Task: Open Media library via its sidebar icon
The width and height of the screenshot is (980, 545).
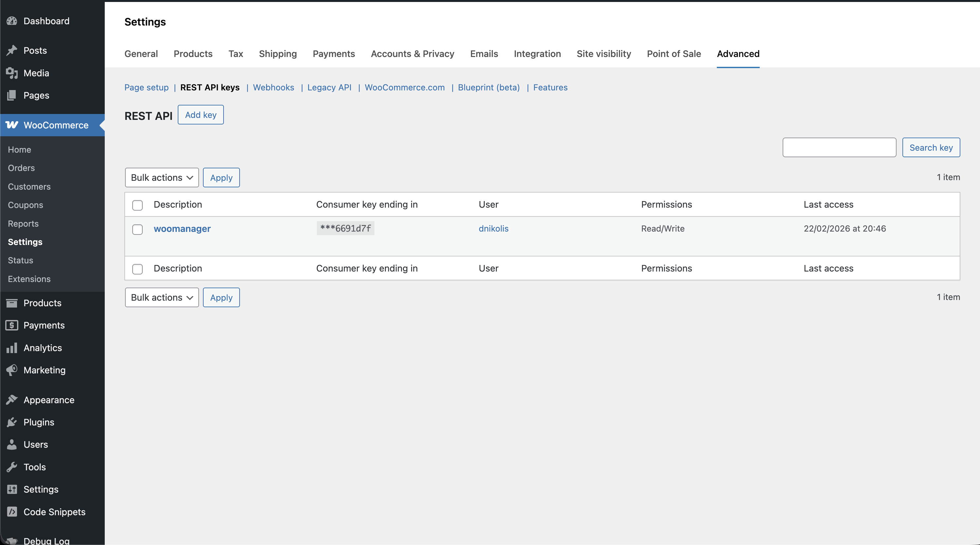Action: click(x=12, y=73)
